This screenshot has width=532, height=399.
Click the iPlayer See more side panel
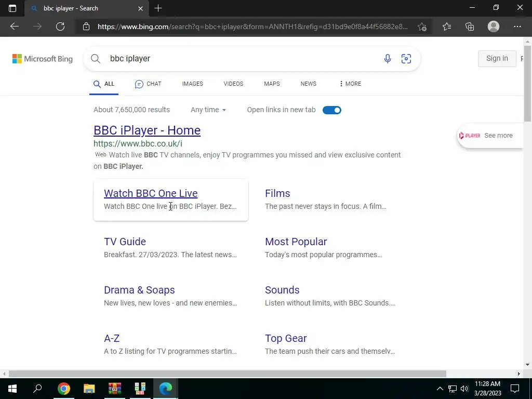(x=490, y=136)
